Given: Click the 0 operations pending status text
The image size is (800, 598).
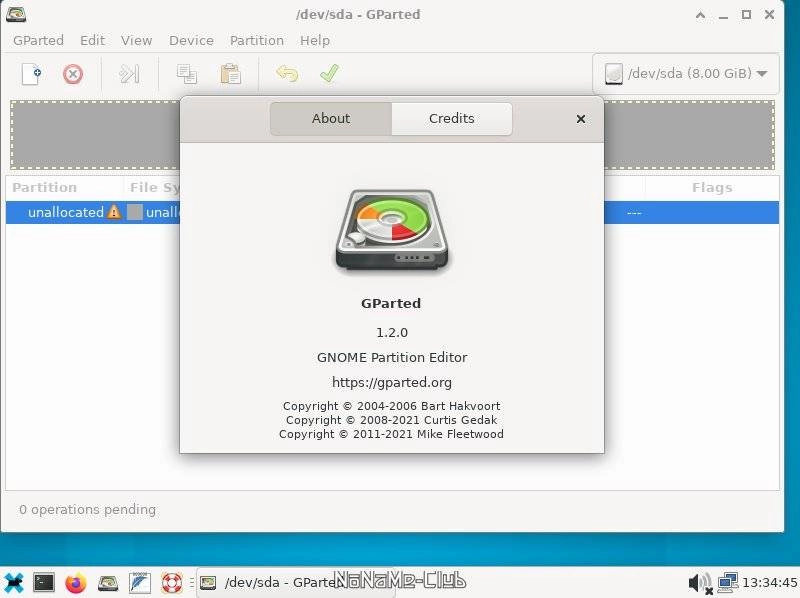Looking at the screenshot, I should coord(87,509).
